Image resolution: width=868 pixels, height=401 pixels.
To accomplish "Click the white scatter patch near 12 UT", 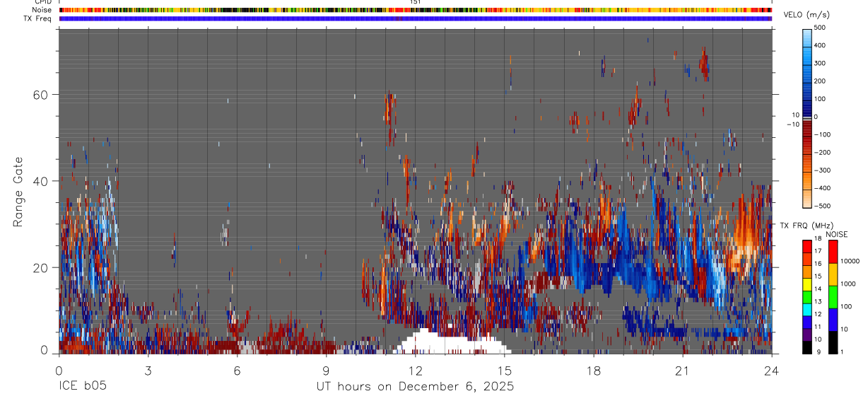I will tap(452, 343).
